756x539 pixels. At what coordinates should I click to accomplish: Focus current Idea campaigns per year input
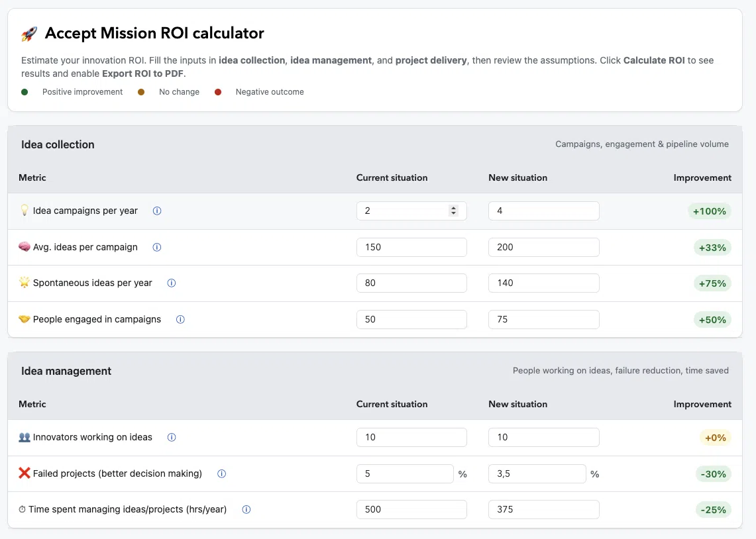click(411, 211)
